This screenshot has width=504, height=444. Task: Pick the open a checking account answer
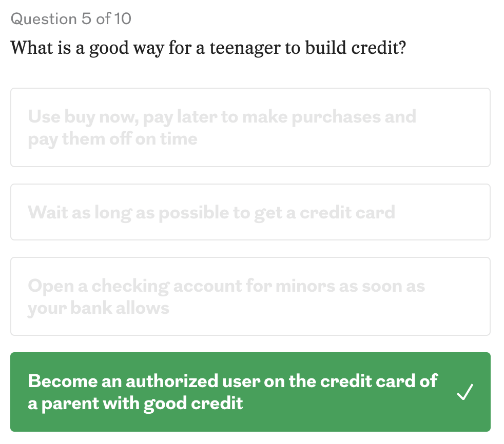(250, 297)
